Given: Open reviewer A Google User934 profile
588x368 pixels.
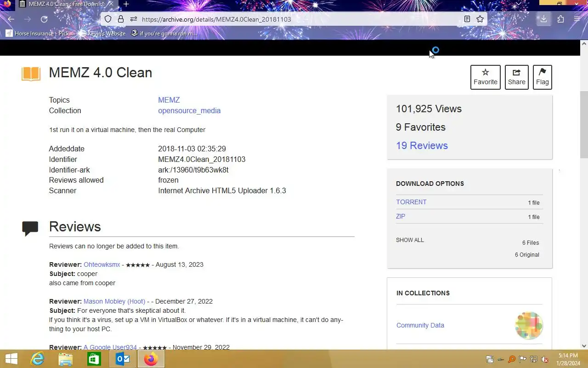Looking at the screenshot, I should pos(110,347).
